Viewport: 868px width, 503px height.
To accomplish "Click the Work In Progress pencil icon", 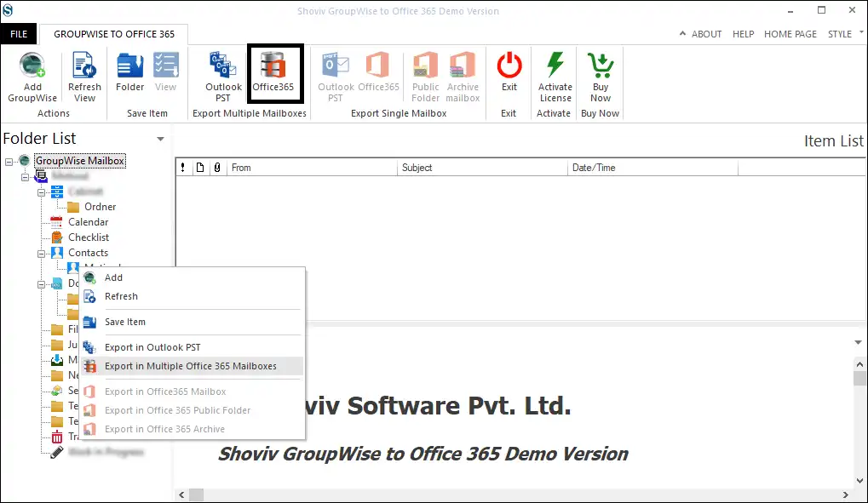I will pyautogui.click(x=56, y=452).
